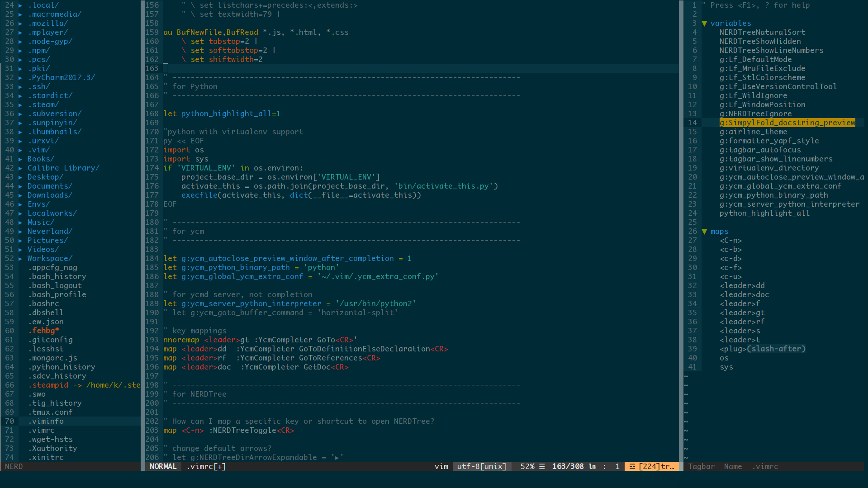The width and height of the screenshot is (868, 488).
Task: Click the 52% scroll percentage indicator
Action: point(527,466)
